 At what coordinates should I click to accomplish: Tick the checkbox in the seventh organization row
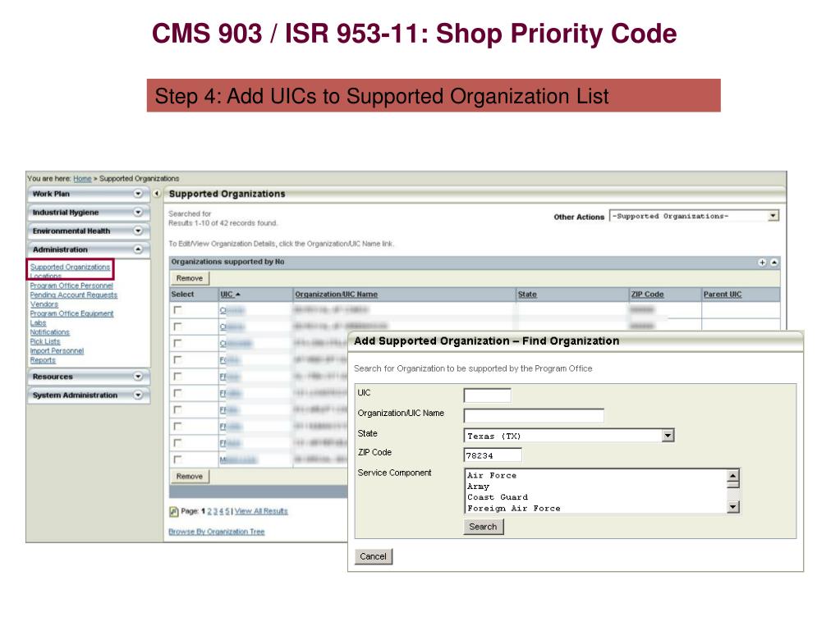(177, 409)
